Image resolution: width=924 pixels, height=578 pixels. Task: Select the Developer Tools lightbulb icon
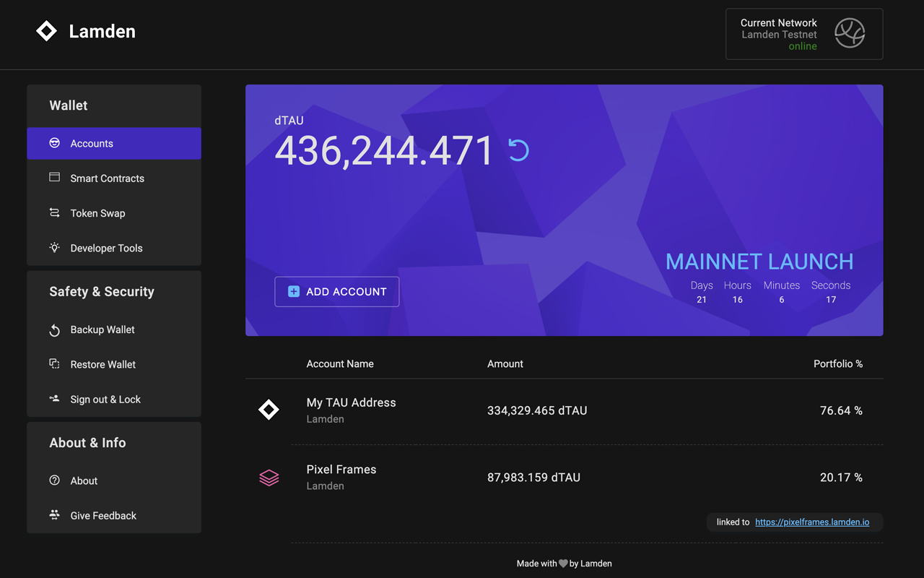tap(54, 247)
